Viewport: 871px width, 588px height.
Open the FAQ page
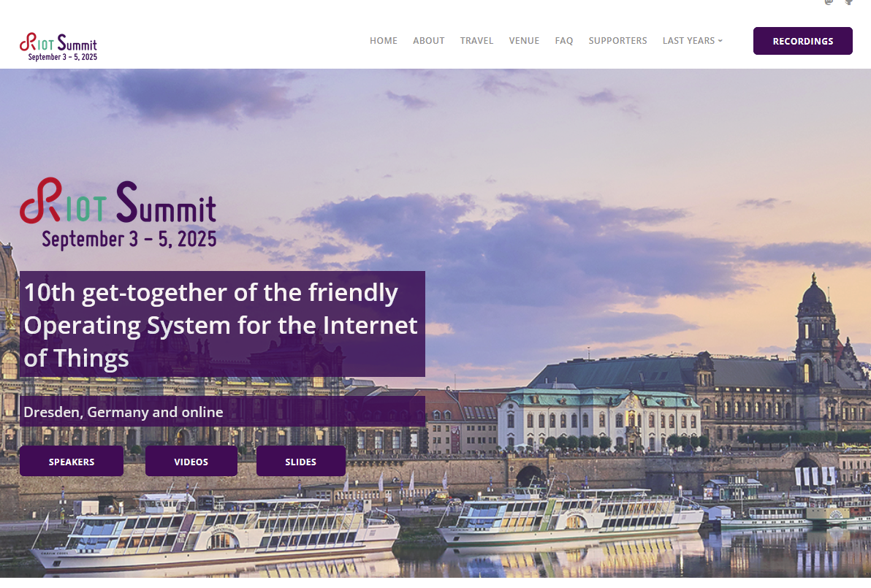(x=563, y=40)
